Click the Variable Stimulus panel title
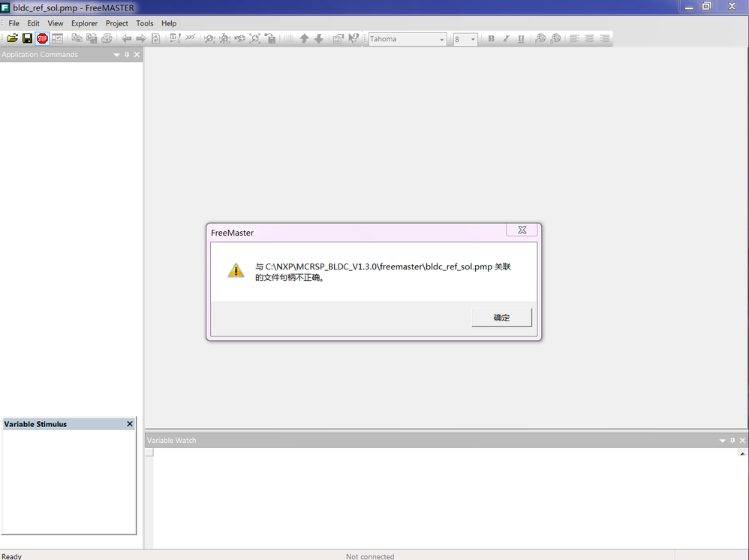Viewport: 749px width, 560px height. point(35,424)
